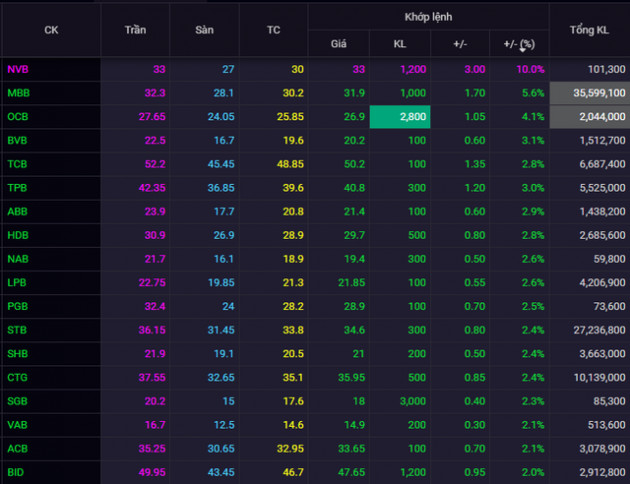Click TPB floor price 36.85

(221, 188)
